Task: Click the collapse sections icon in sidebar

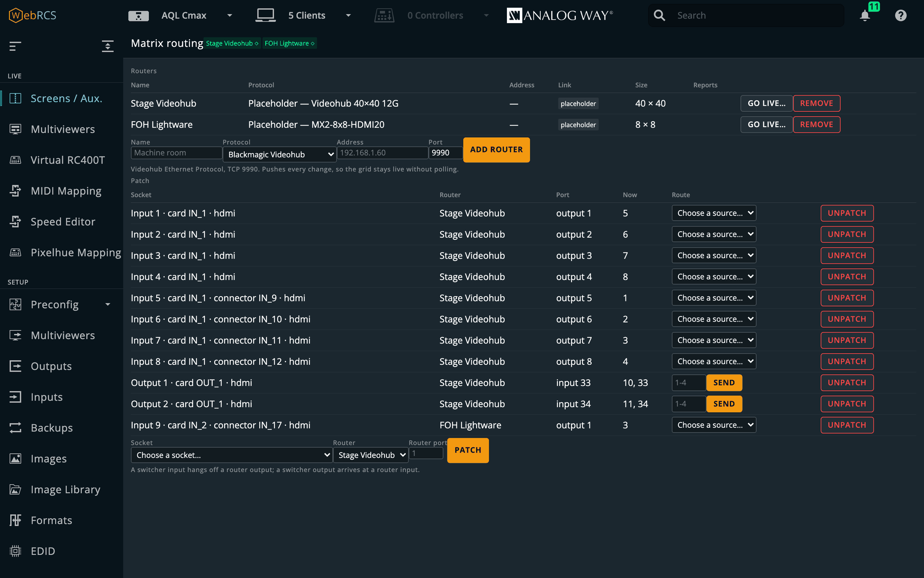Action: tap(108, 46)
